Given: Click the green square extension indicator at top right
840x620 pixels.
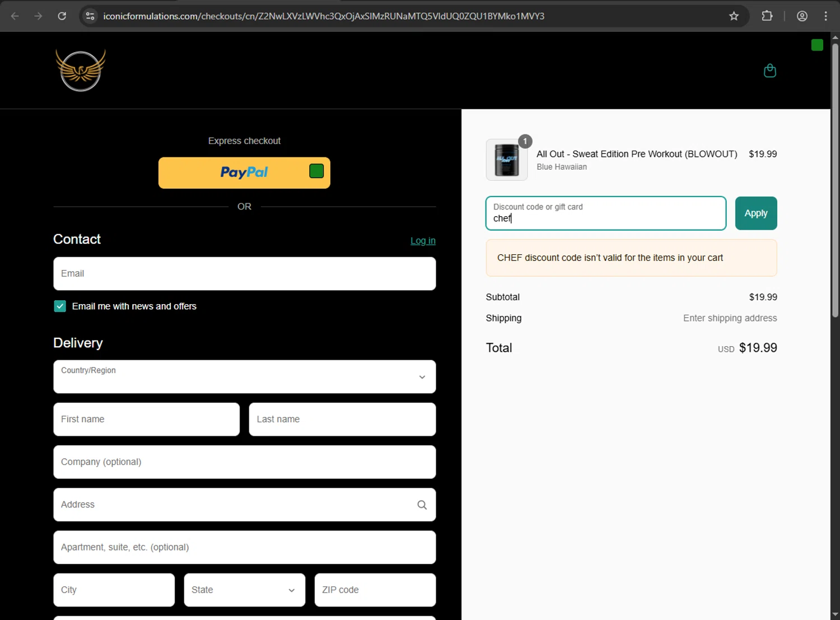Looking at the screenshot, I should point(817,45).
